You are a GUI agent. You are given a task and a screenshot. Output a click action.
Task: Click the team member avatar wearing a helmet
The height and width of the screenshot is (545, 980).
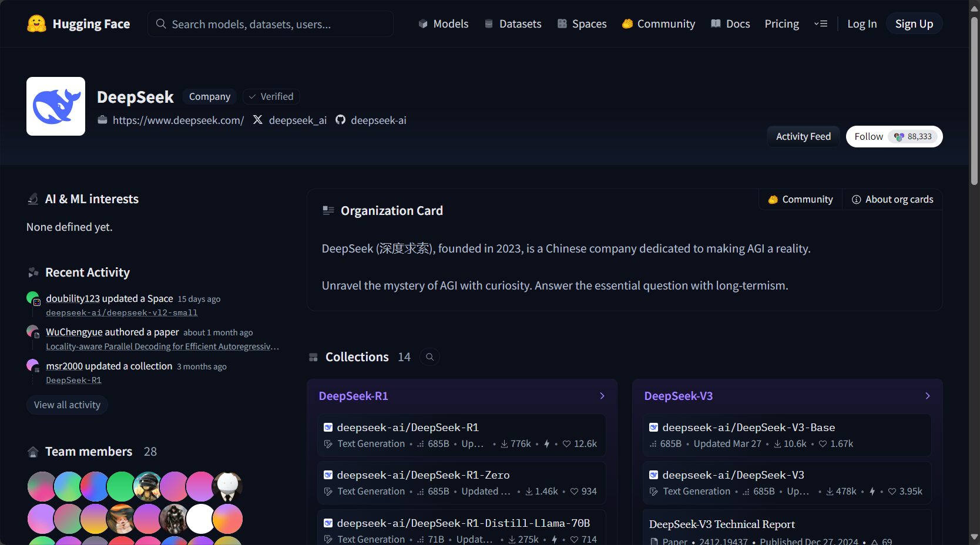148,486
